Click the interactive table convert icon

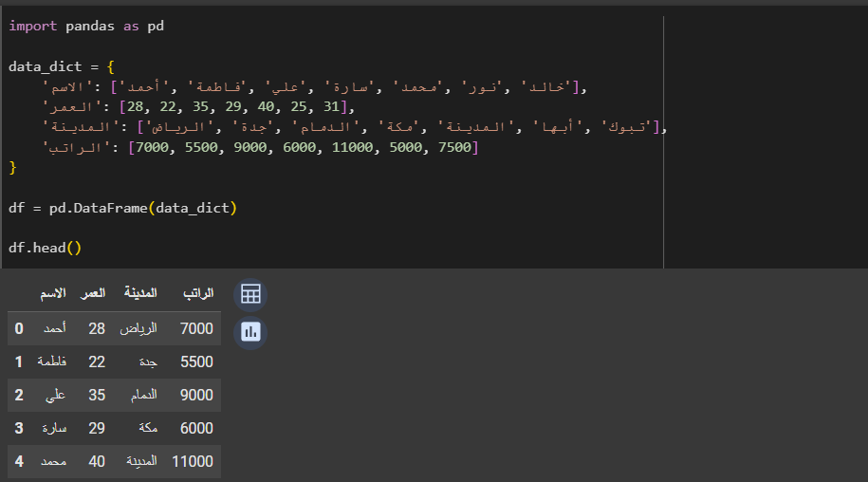coord(250,294)
